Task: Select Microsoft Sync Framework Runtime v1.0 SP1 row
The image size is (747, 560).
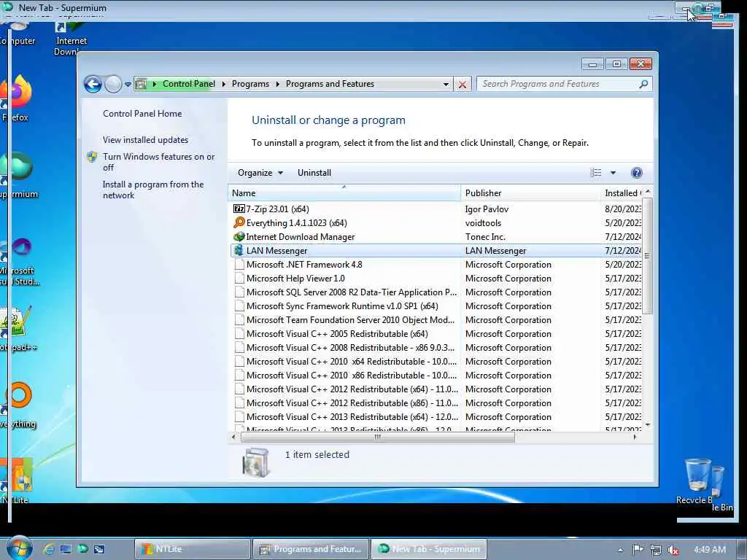Action: tap(436, 306)
